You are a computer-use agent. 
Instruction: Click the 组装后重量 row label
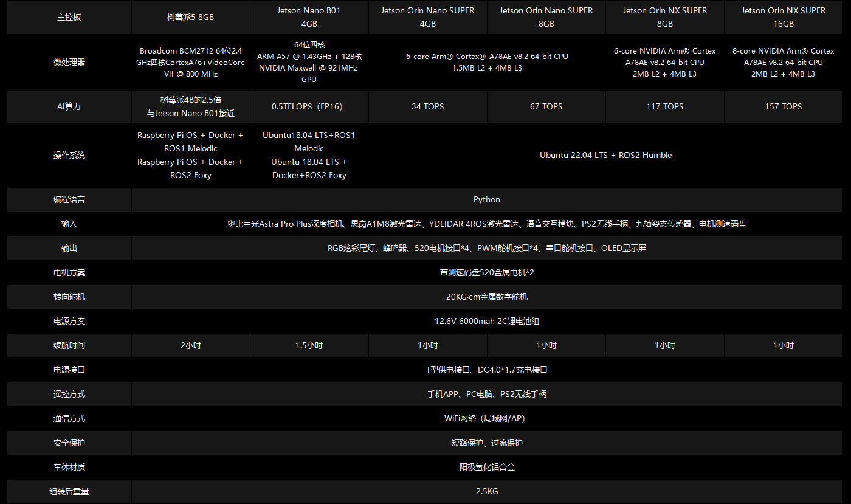(x=69, y=491)
